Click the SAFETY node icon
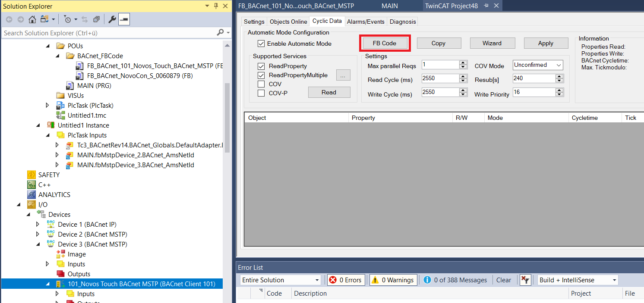Image resolution: width=644 pixels, height=303 pixels. pos(32,175)
